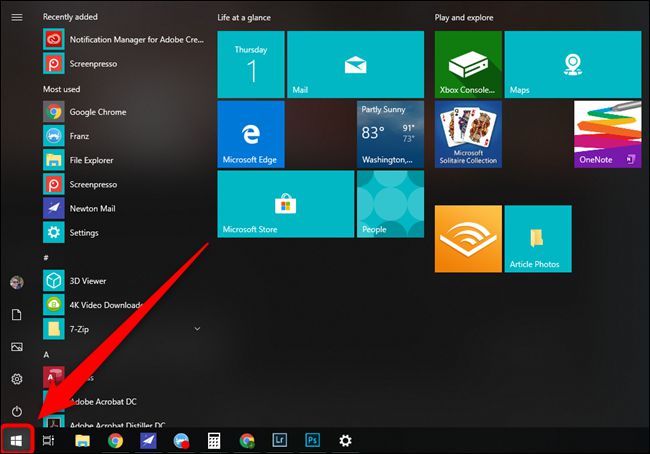Open the Article Photos folder tile
This screenshot has width=650, height=454.
537,239
